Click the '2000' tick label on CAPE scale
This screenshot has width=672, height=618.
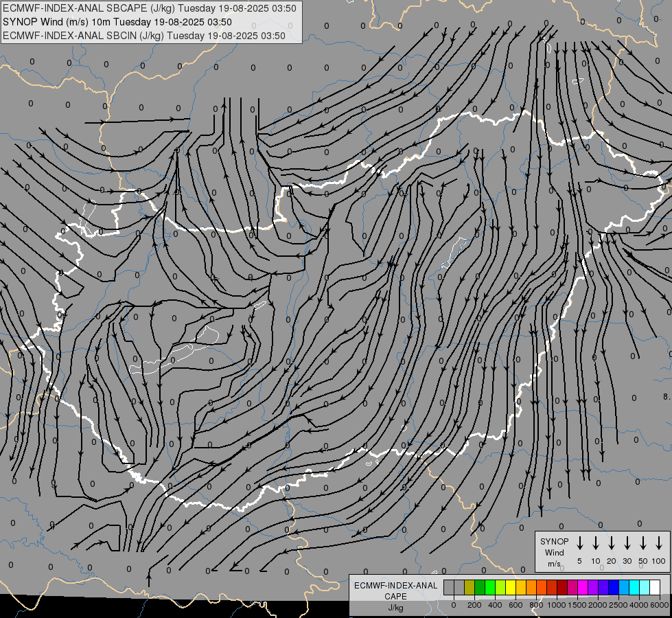598,605
